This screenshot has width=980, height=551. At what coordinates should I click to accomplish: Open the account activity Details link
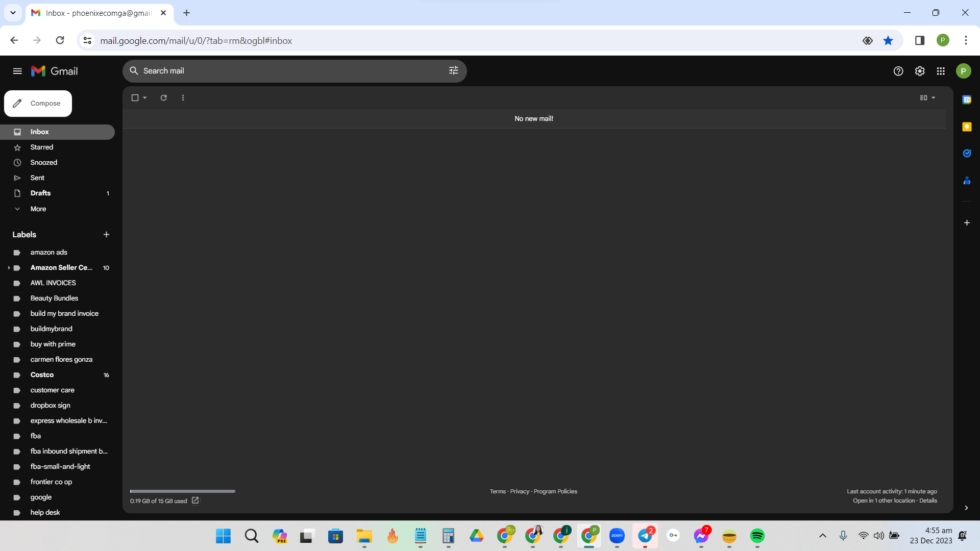pyautogui.click(x=928, y=501)
